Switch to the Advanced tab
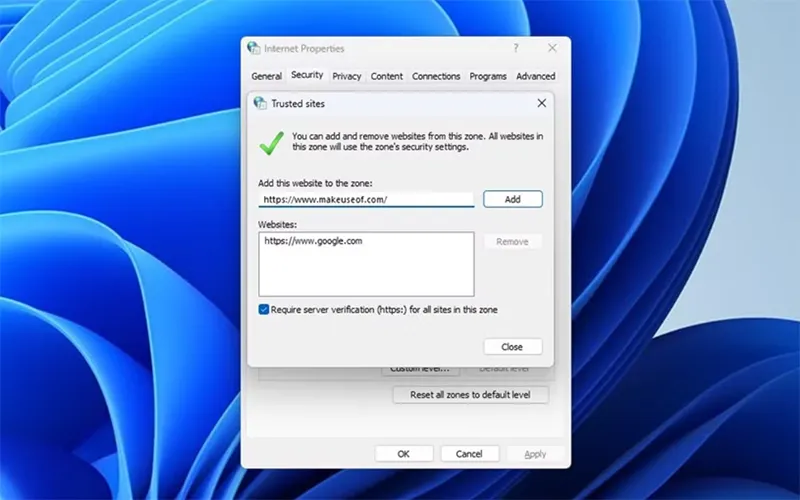This screenshot has height=500, width=800. coord(536,76)
